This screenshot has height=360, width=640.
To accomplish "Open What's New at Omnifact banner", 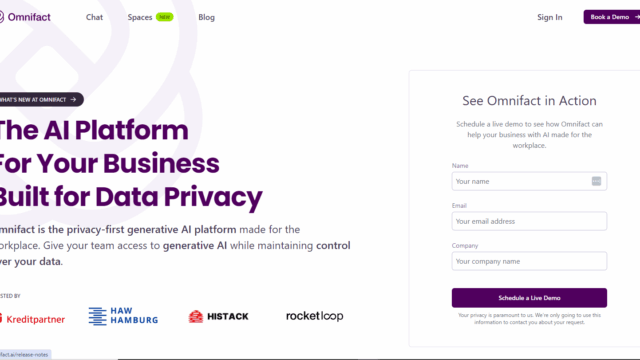I will [x=41, y=100].
